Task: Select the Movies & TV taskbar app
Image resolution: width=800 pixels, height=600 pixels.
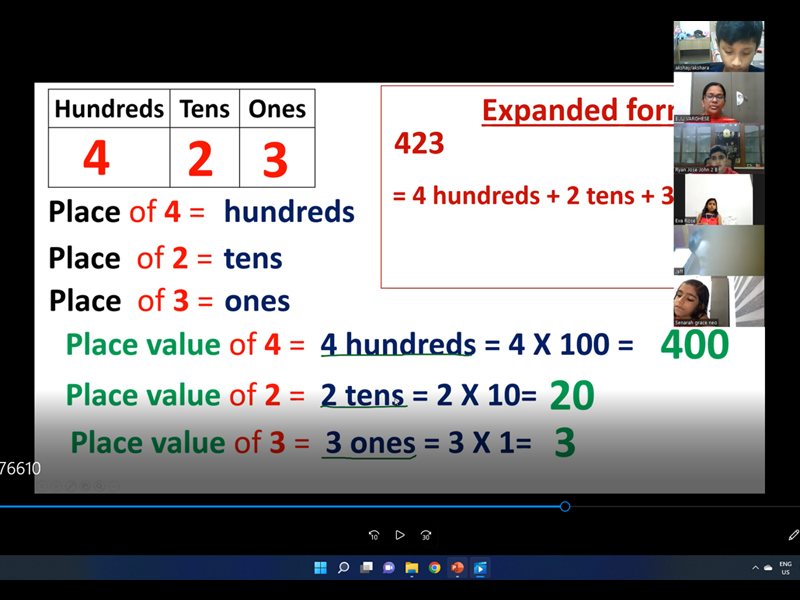Action: tap(481, 568)
